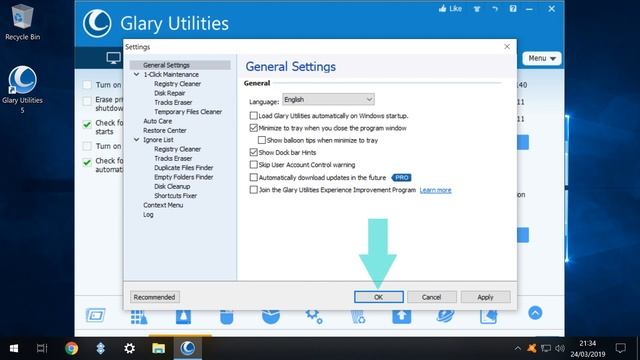Viewport: 640px width, 360px height.
Task: Open the Language dropdown showing English
Action: click(328, 99)
